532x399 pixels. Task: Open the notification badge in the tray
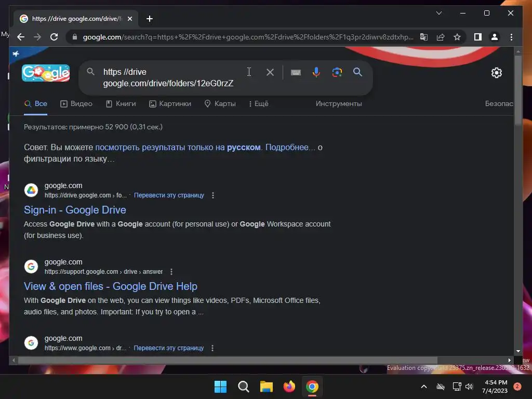pyautogui.click(x=517, y=387)
